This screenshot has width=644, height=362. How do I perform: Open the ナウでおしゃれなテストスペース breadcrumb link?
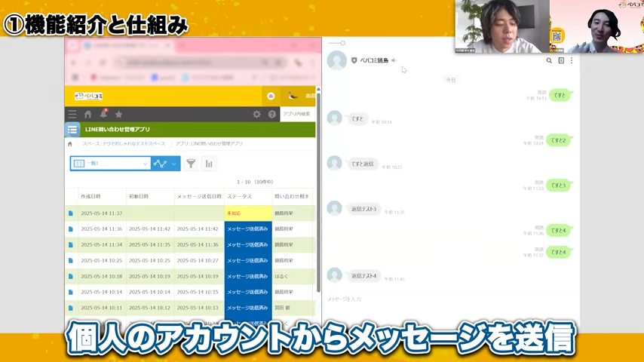pos(134,144)
